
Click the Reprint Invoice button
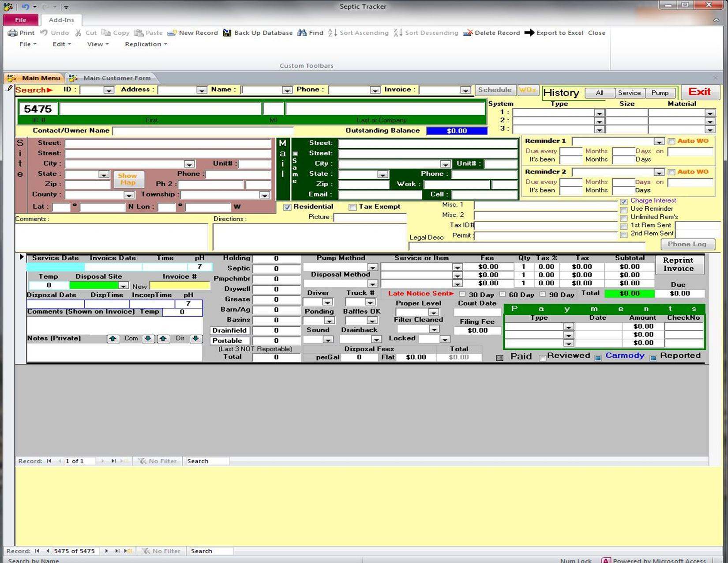[x=678, y=264]
